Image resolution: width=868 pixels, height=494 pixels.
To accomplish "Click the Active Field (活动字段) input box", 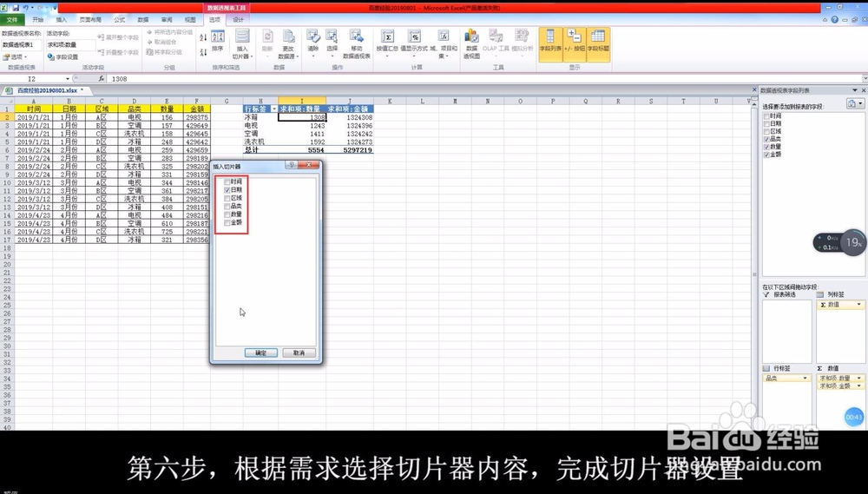I will point(70,45).
